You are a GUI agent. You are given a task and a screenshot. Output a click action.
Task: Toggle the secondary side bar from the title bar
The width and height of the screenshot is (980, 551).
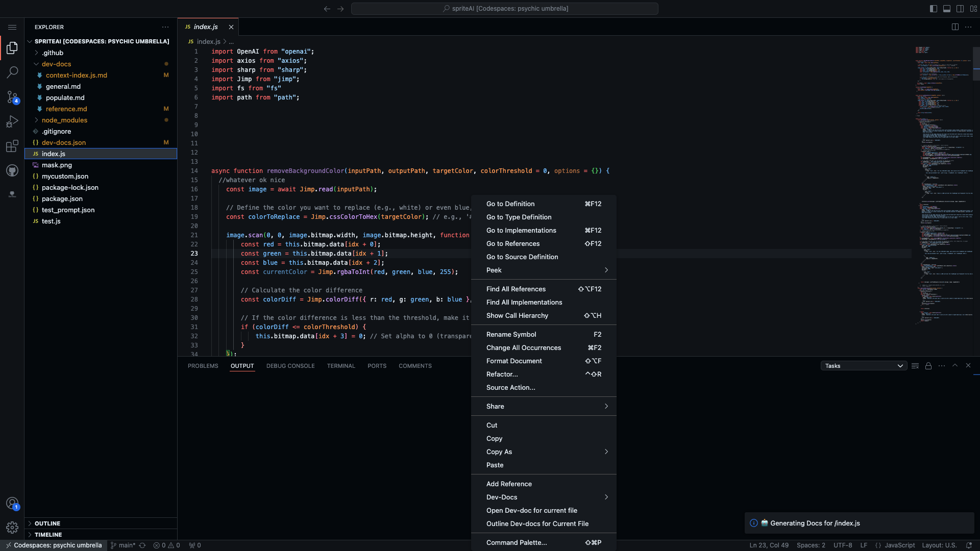(x=960, y=8)
